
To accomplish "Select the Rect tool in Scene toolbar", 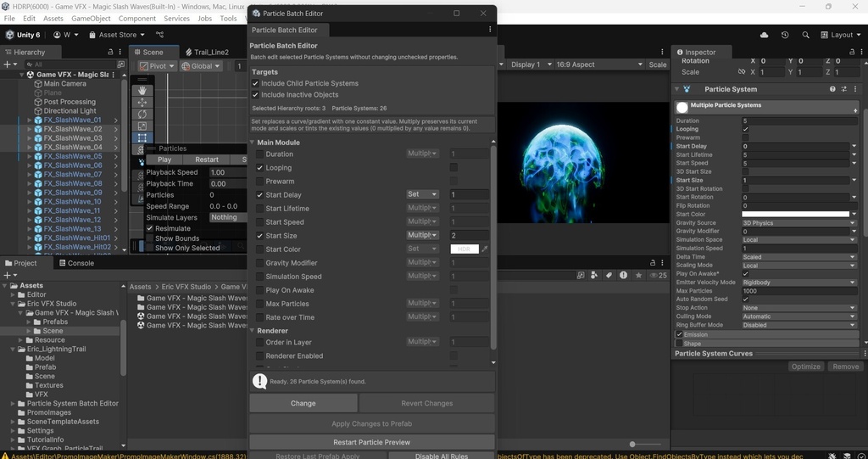I will [142, 138].
